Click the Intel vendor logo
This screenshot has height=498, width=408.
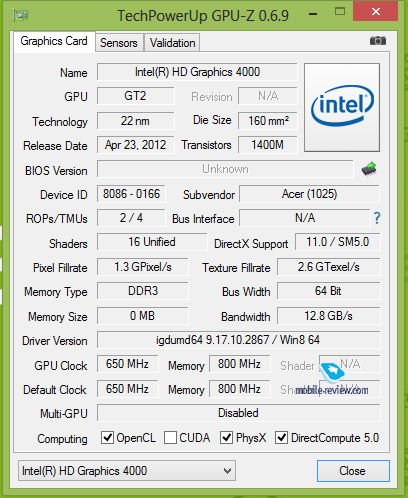click(x=342, y=107)
